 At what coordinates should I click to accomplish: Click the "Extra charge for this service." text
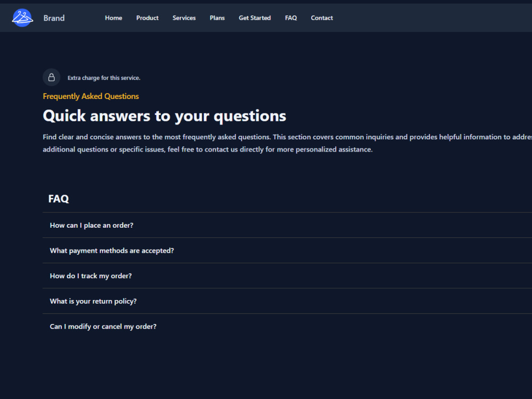[104, 78]
